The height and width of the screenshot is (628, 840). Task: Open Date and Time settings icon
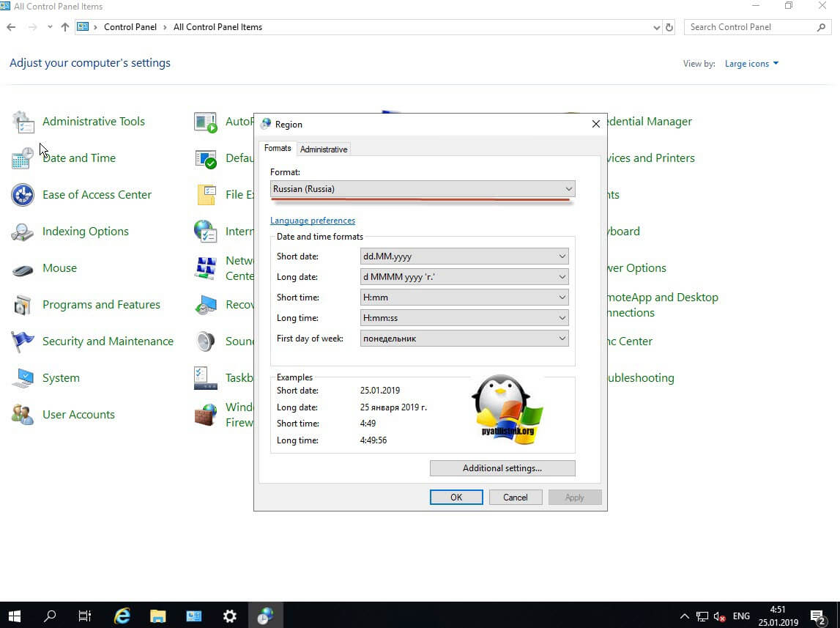[x=23, y=158]
